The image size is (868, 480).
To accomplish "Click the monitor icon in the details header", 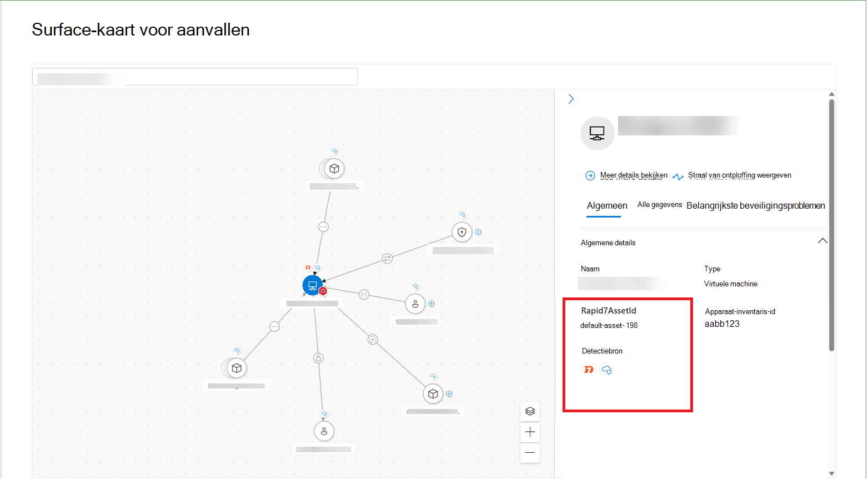I will pyautogui.click(x=597, y=133).
